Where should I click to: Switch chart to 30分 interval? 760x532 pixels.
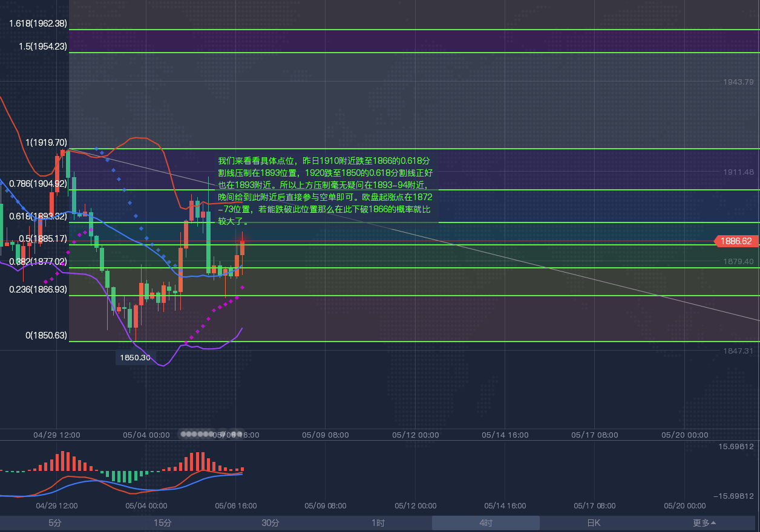(x=270, y=523)
